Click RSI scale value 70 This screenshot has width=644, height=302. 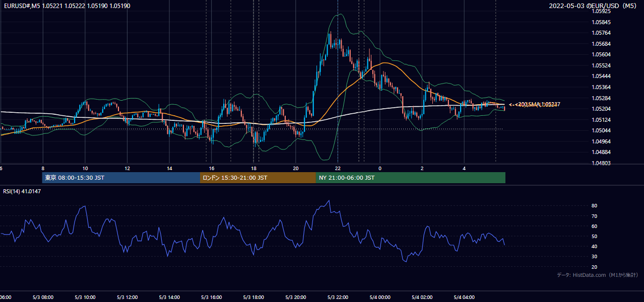[595, 216]
